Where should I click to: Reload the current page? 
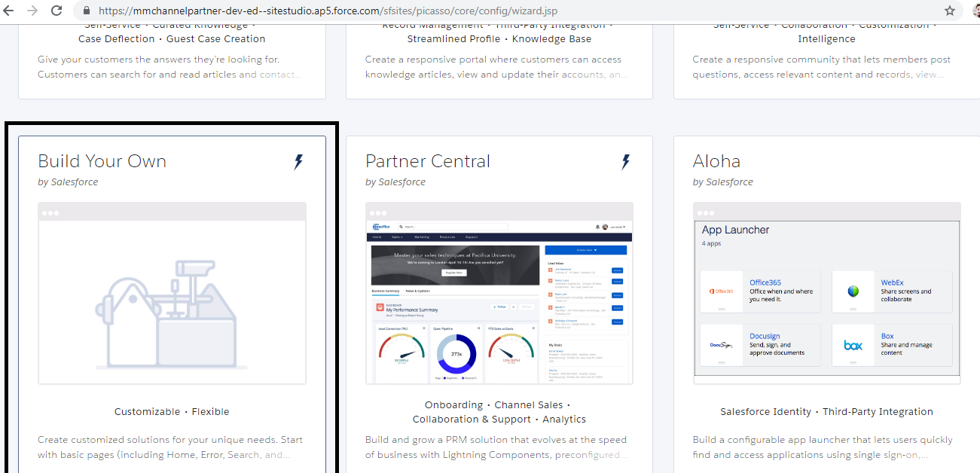pyautogui.click(x=56, y=11)
